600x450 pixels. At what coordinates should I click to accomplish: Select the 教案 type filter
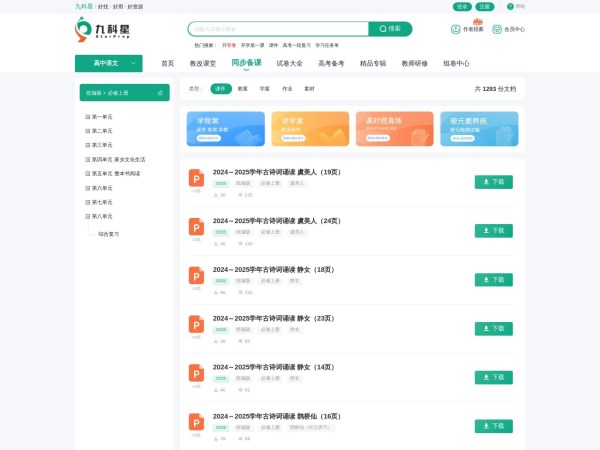coord(243,89)
